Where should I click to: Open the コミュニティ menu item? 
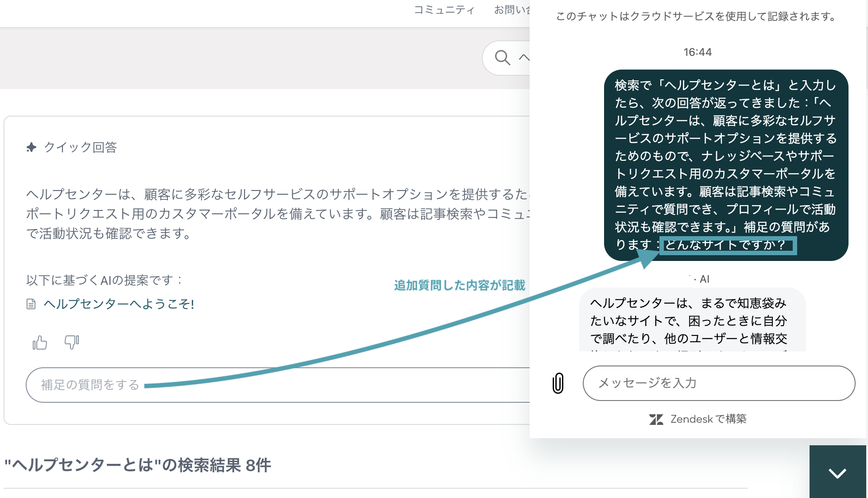click(444, 10)
